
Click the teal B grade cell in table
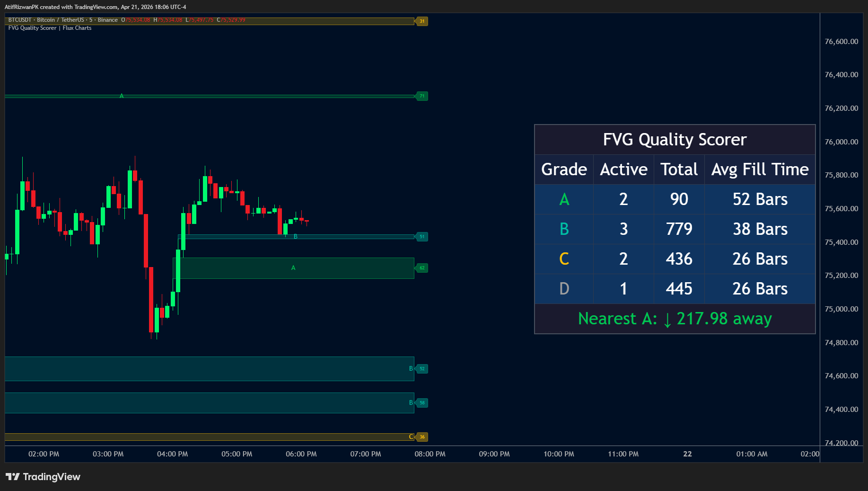pos(564,229)
